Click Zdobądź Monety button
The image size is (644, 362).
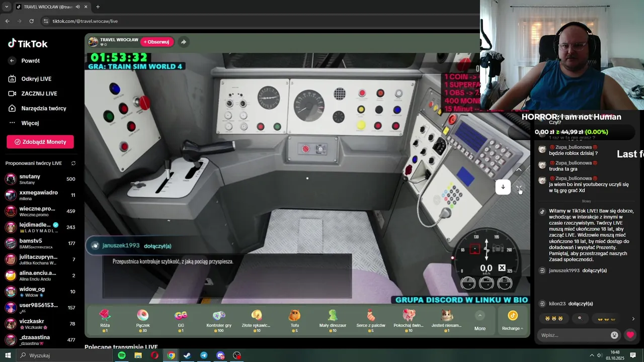[40, 142]
